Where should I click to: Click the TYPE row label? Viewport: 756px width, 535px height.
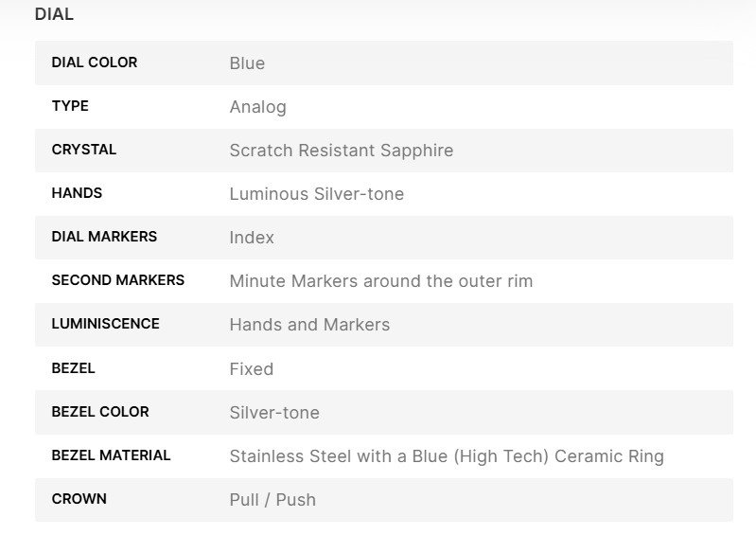(70, 106)
